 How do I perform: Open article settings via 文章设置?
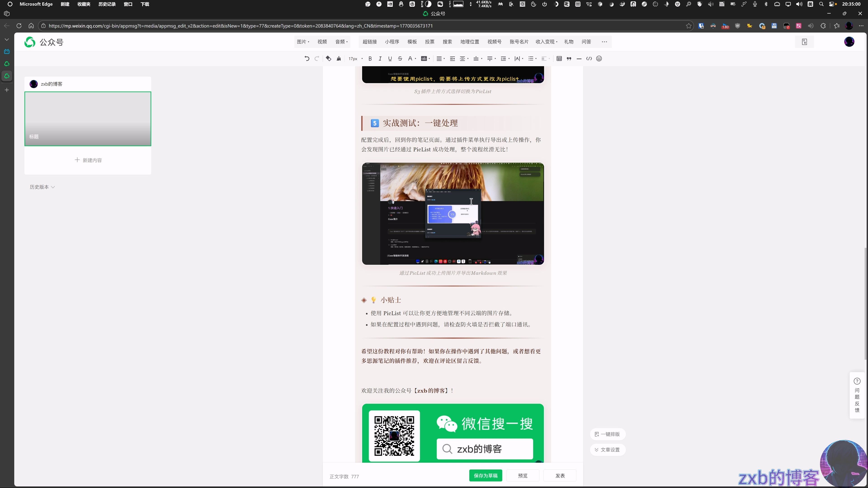click(608, 450)
